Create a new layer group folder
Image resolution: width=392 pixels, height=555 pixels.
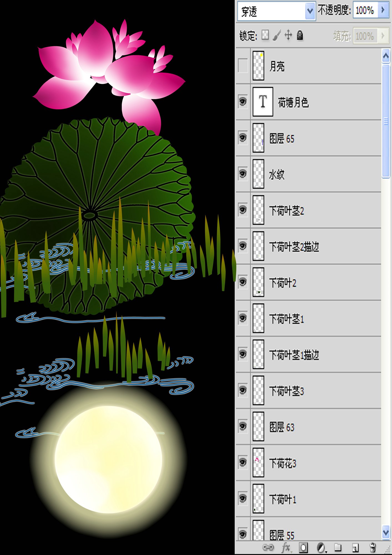pyautogui.click(x=338, y=547)
